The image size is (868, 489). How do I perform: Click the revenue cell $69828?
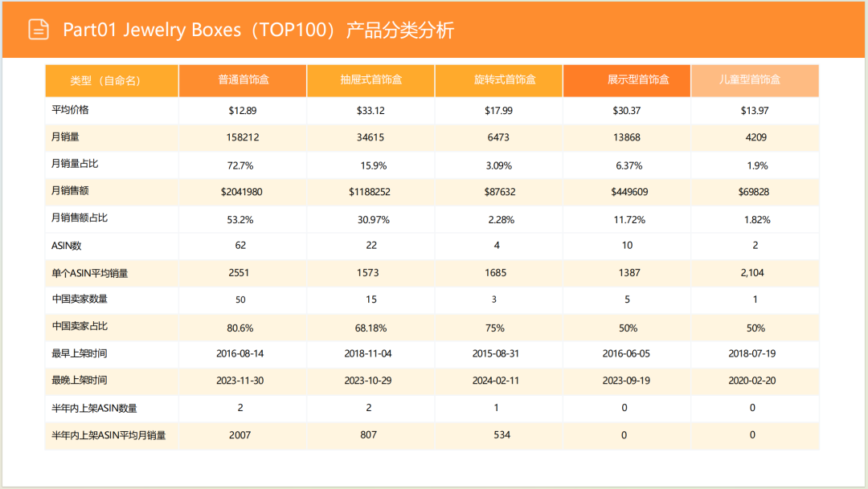click(x=753, y=192)
